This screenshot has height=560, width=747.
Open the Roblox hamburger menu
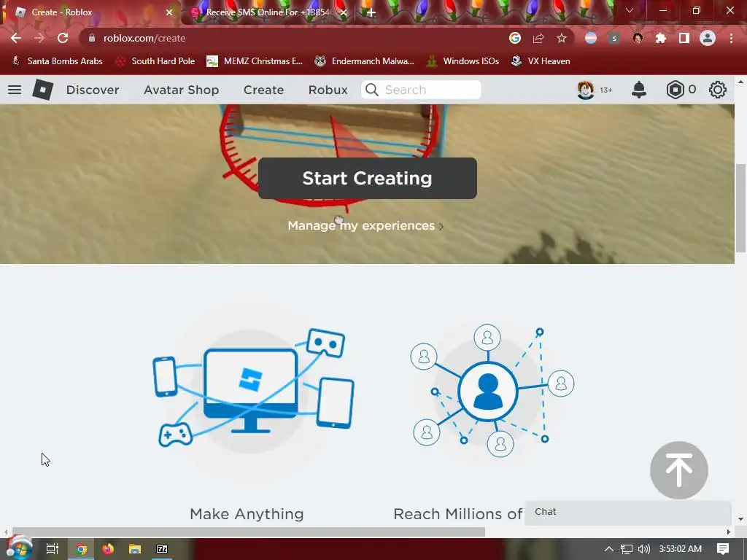coord(15,90)
